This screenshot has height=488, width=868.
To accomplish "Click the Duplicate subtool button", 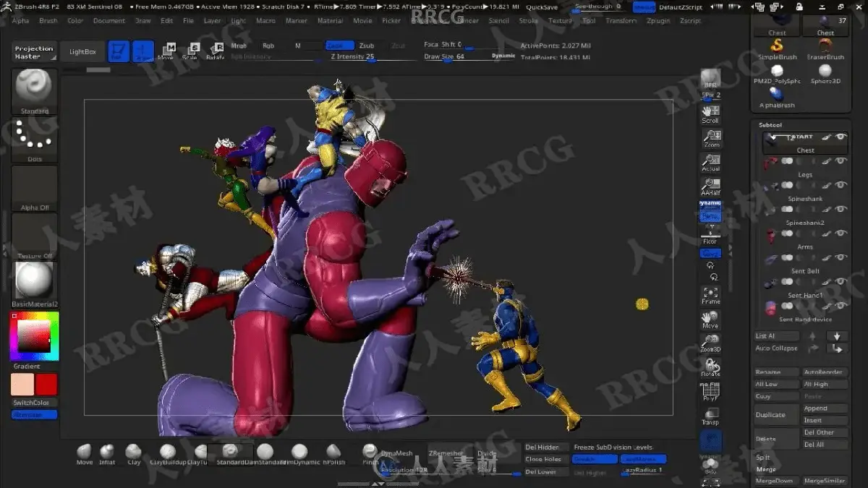I will pos(777,415).
